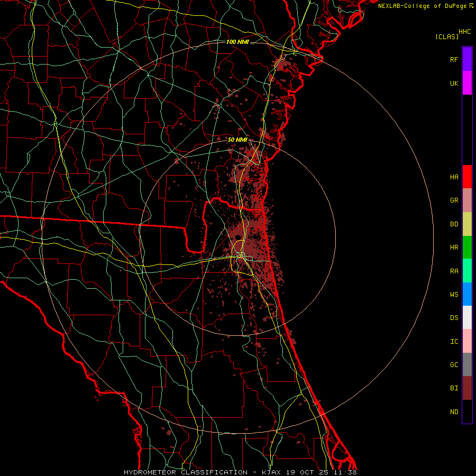The width and height of the screenshot is (476, 476).
Task: Click the '11:38' timestamp text
Action: pos(344,472)
